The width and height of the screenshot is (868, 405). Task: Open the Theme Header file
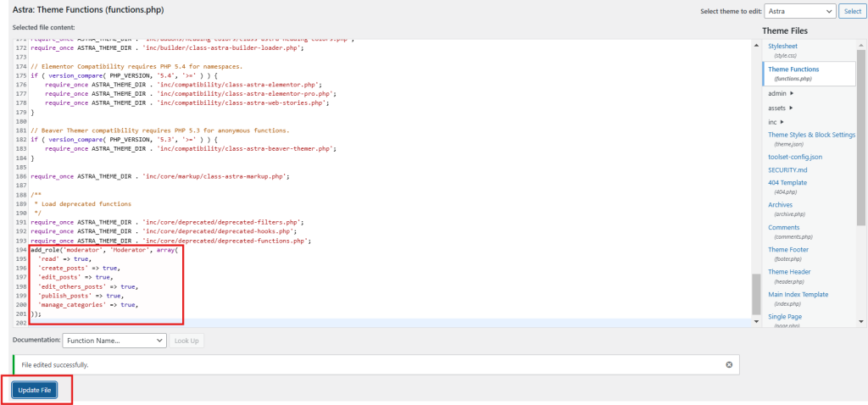coord(790,271)
